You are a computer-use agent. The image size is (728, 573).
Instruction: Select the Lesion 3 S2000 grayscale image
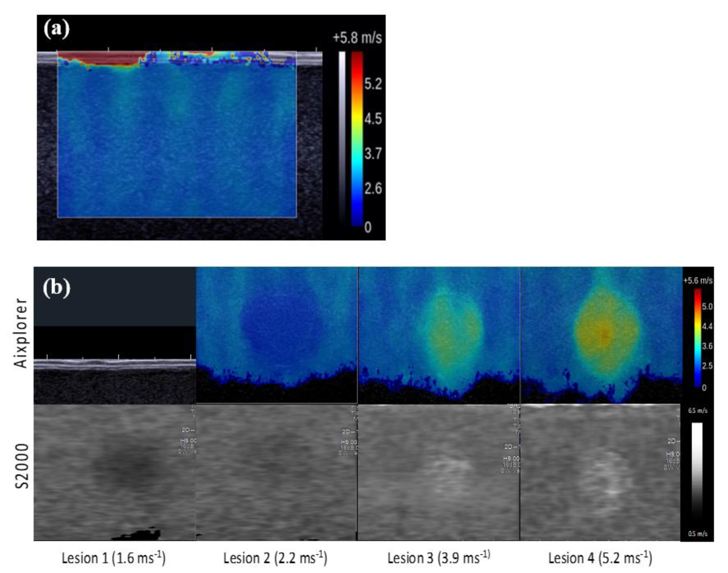439,472
